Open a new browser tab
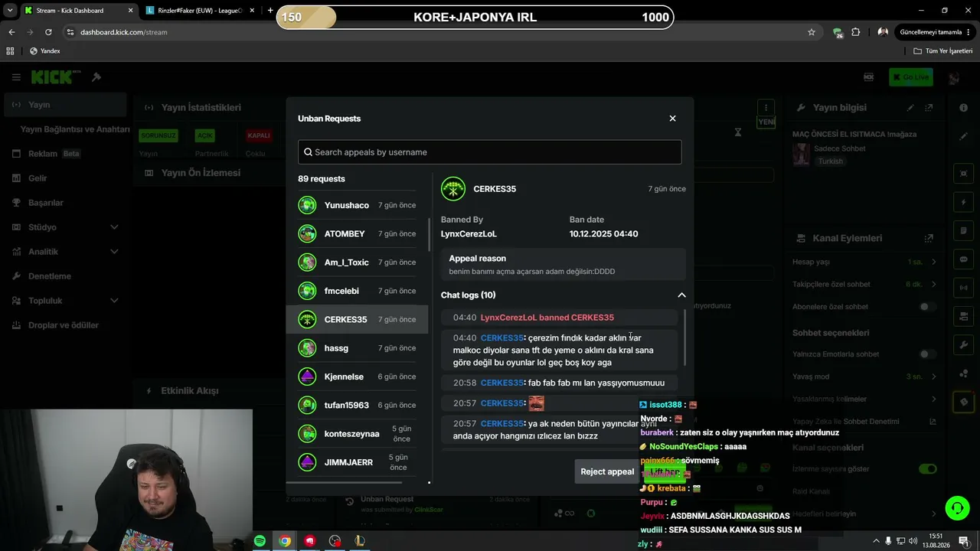The width and height of the screenshot is (980, 551). (x=270, y=11)
